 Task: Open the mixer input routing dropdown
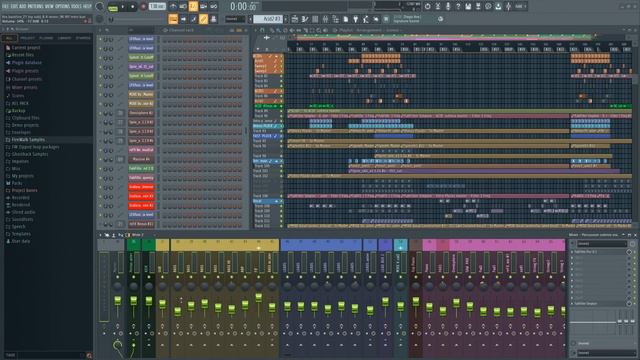(602, 244)
